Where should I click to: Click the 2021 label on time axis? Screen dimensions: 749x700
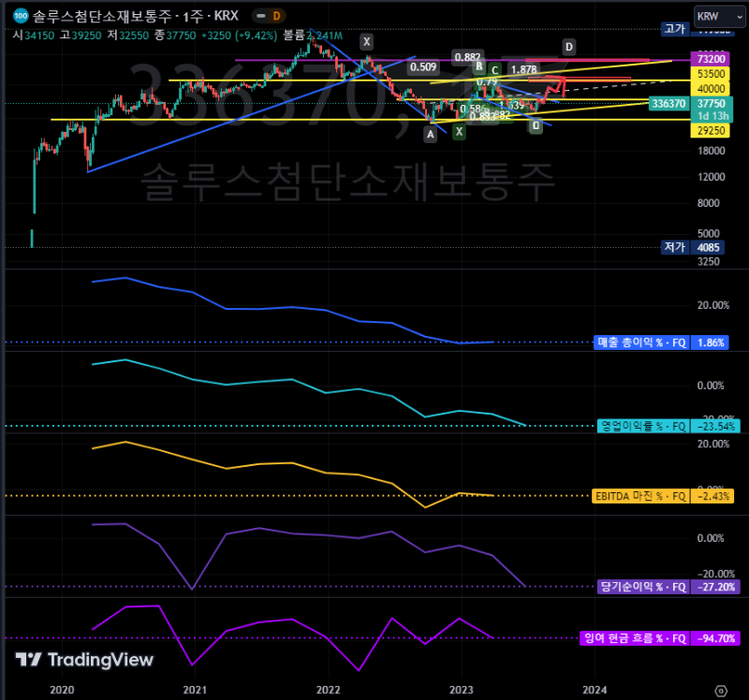pyautogui.click(x=195, y=690)
